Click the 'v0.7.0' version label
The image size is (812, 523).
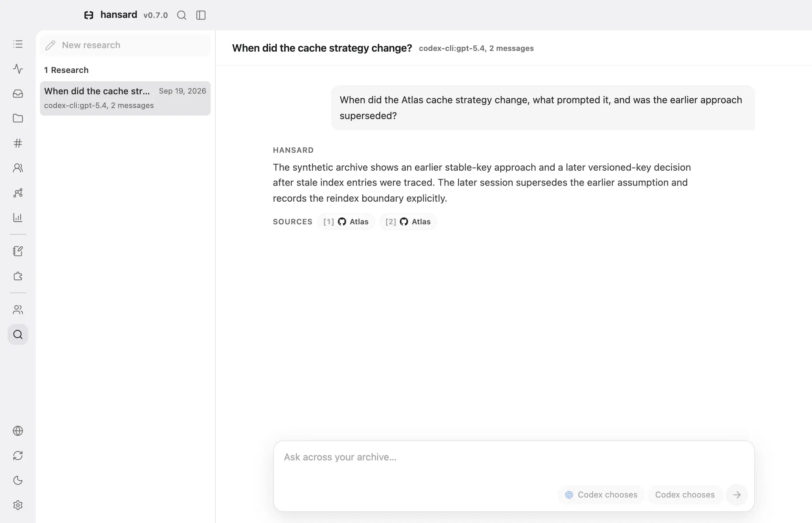pyautogui.click(x=156, y=15)
